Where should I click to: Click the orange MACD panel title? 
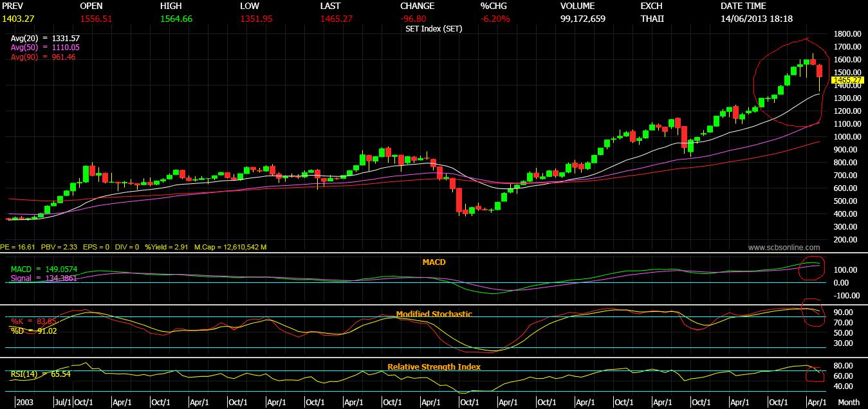(434, 262)
